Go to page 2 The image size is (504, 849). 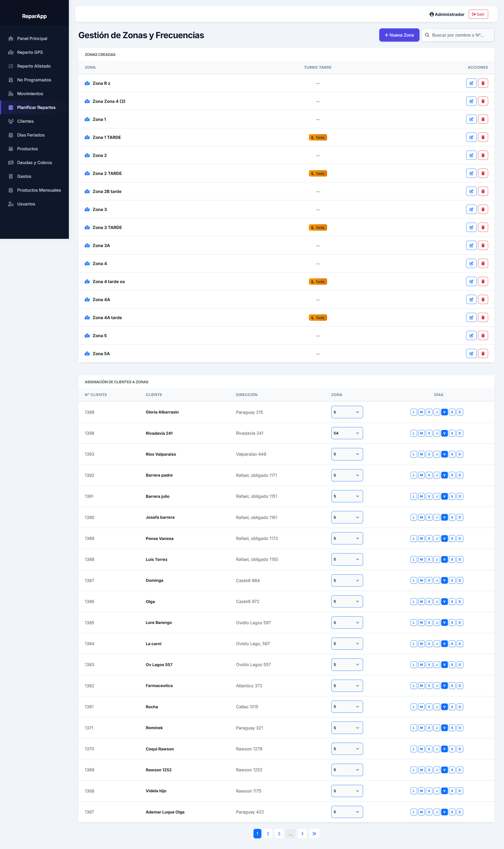pyautogui.click(x=268, y=833)
